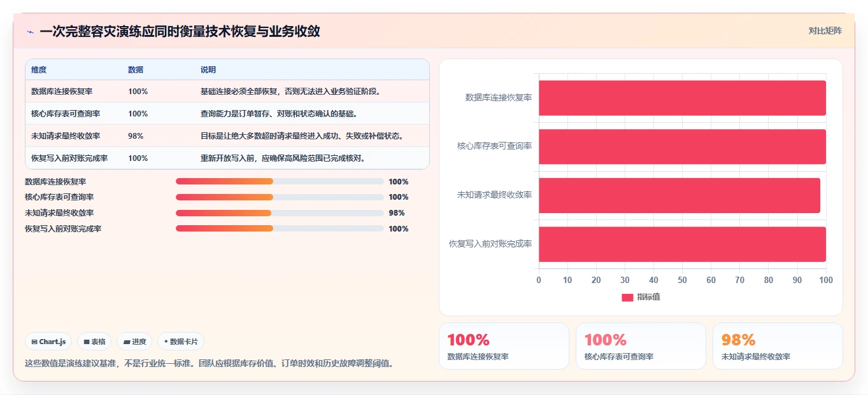Select the Chart.js tag chip

pos(49,342)
